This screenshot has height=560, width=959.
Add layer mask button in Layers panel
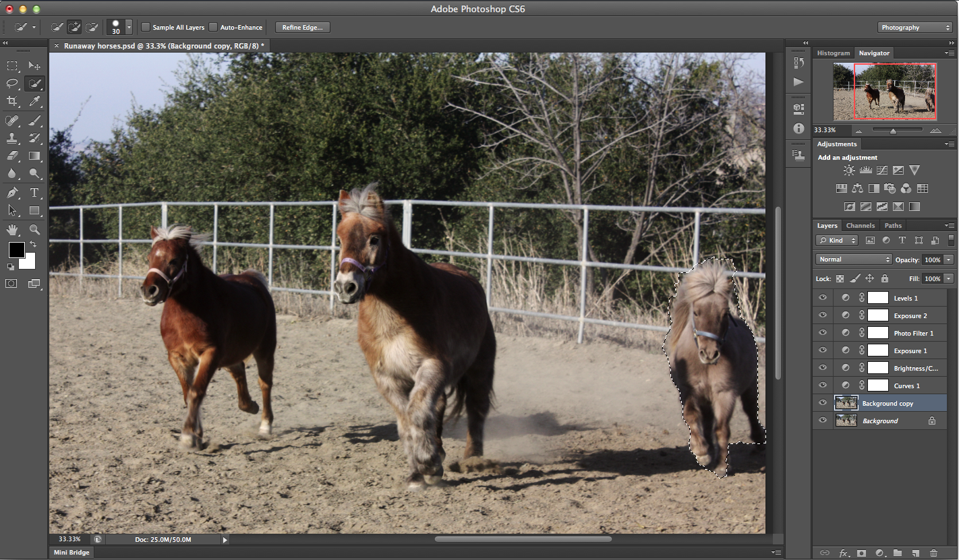[x=861, y=553]
